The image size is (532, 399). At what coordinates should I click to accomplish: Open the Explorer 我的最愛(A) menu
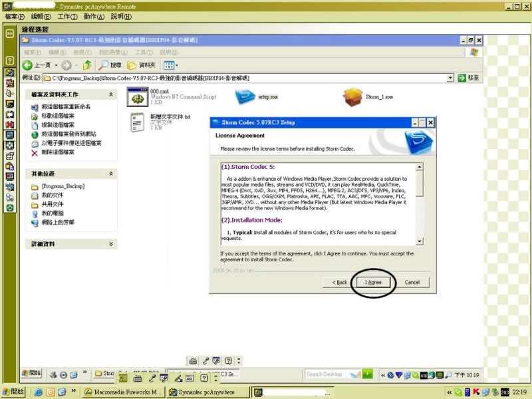point(113,53)
